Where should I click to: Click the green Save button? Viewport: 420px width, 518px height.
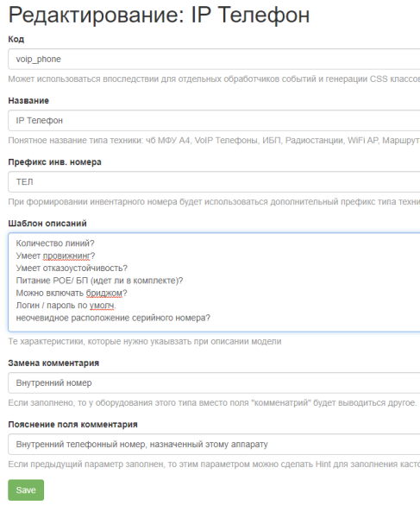(x=26, y=490)
